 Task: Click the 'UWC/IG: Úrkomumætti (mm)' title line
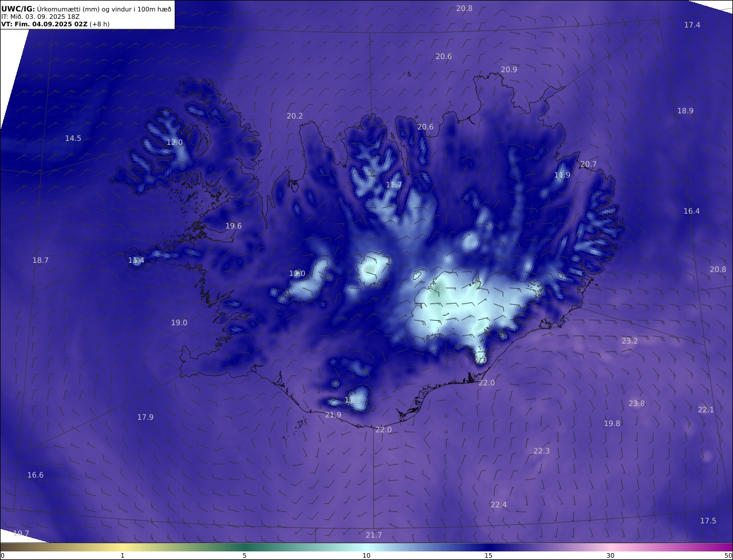pos(86,9)
